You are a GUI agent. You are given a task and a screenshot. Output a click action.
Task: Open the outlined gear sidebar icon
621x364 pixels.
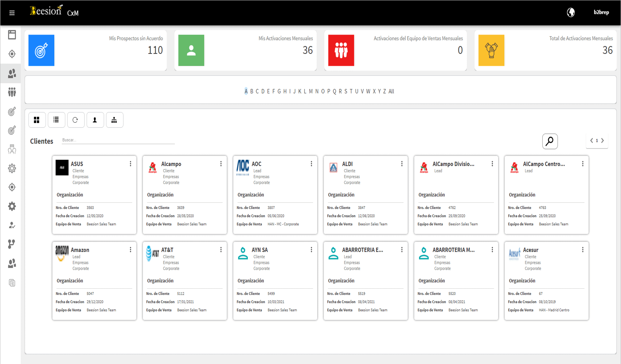[12, 168]
